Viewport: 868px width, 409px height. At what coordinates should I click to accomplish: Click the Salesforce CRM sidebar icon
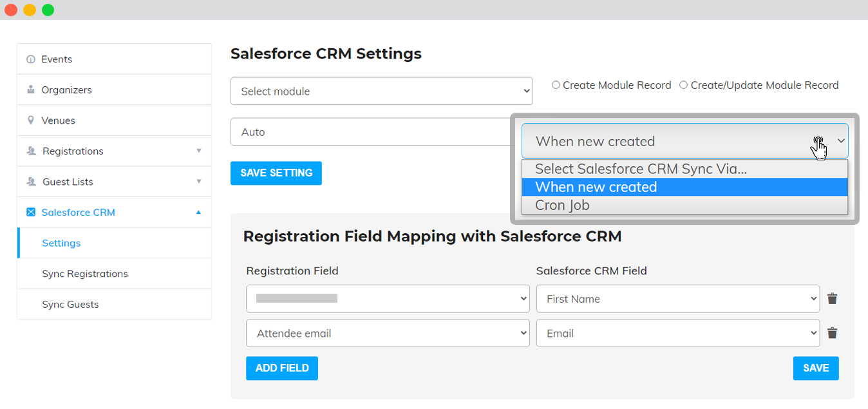pos(31,212)
